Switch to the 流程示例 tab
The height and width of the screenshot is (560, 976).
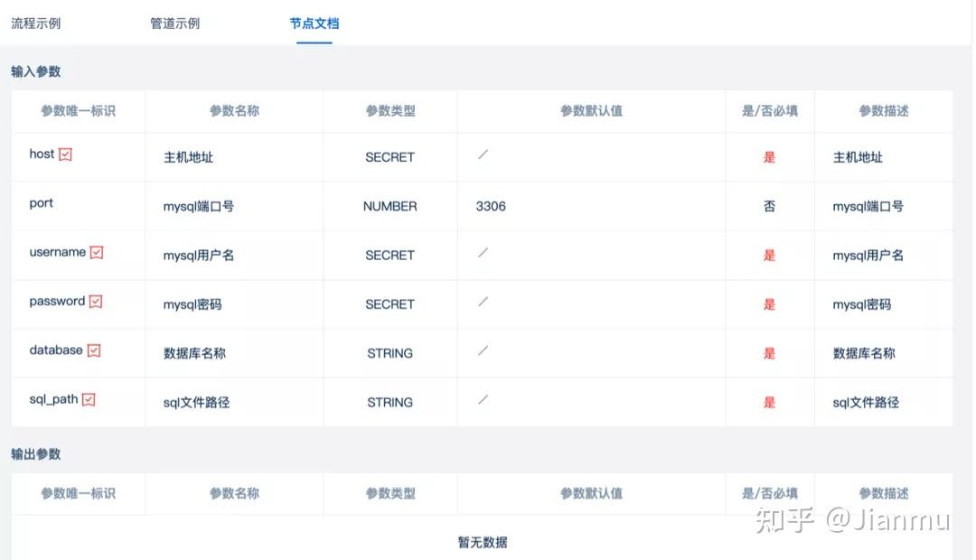(x=35, y=23)
